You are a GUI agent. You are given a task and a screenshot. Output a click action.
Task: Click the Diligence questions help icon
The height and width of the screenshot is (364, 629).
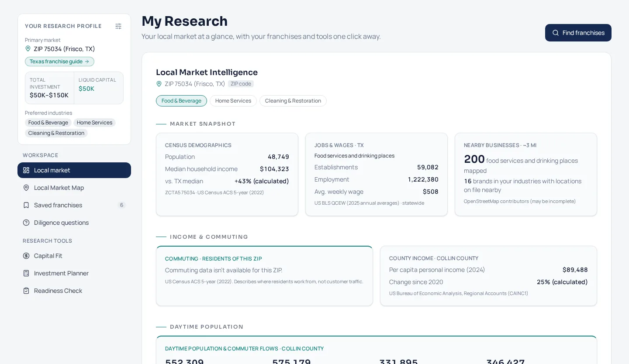click(x=26, y=223)
